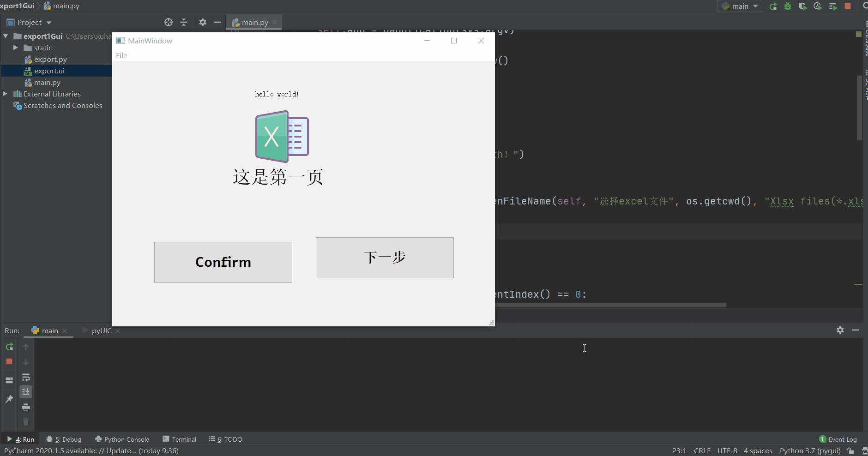Toggle scroll to end in Run console

(26, 392)
